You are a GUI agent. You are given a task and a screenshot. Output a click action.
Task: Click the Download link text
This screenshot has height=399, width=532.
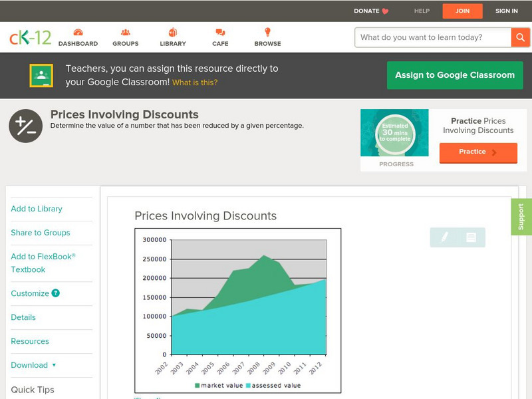(x=29, y=365)
